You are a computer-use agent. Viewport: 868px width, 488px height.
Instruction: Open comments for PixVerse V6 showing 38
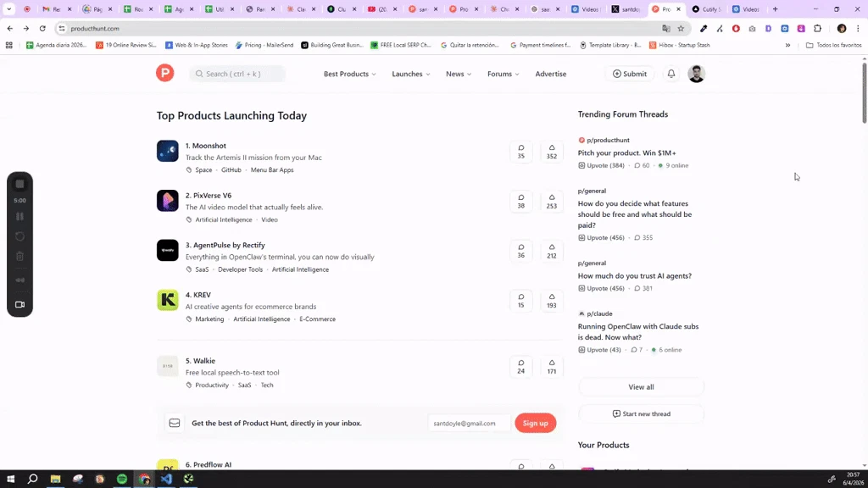point(521,202)
